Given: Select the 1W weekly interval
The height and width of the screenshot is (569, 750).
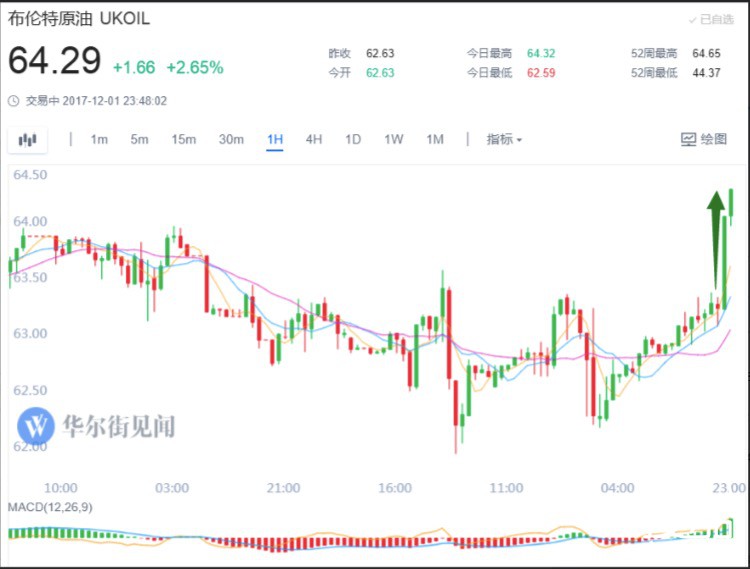Looking at the screenshot, I should coord(394,139).
